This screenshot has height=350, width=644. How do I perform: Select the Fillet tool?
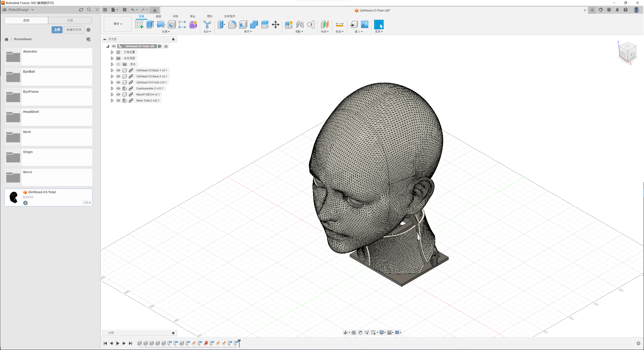[x=232, y=24]
